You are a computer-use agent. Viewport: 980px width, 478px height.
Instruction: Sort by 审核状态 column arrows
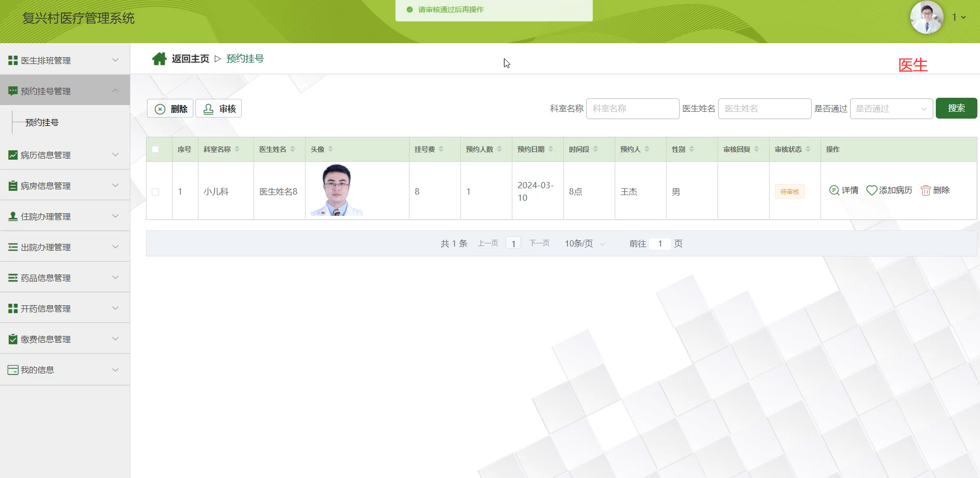tap(808, 149)
